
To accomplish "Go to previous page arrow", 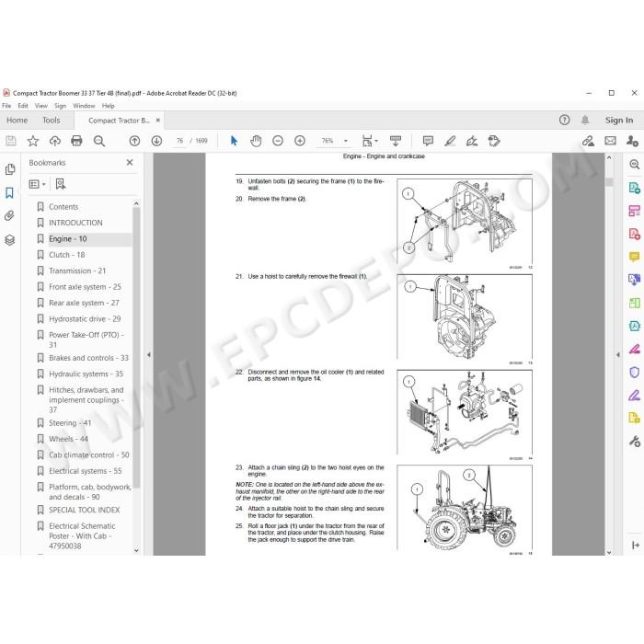I will [x=134, y=141].
